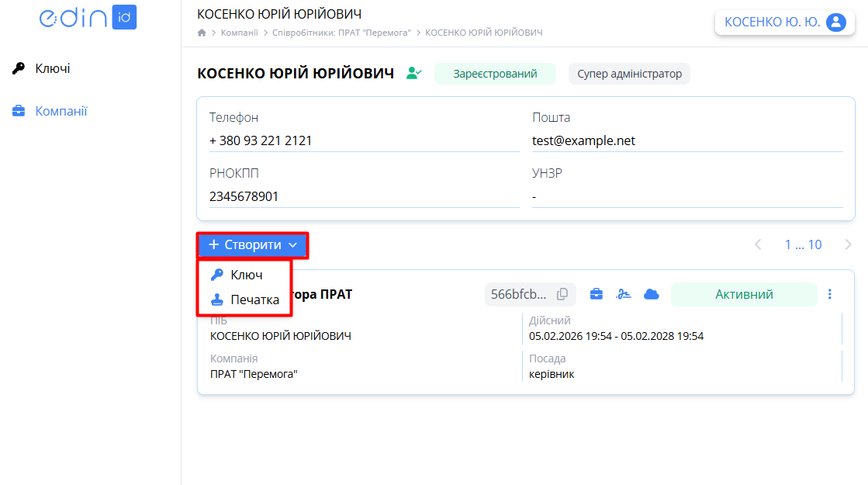Select 'Печатка' from the create menu
Viewport: 868px width, 485px height.
[256, 299]
